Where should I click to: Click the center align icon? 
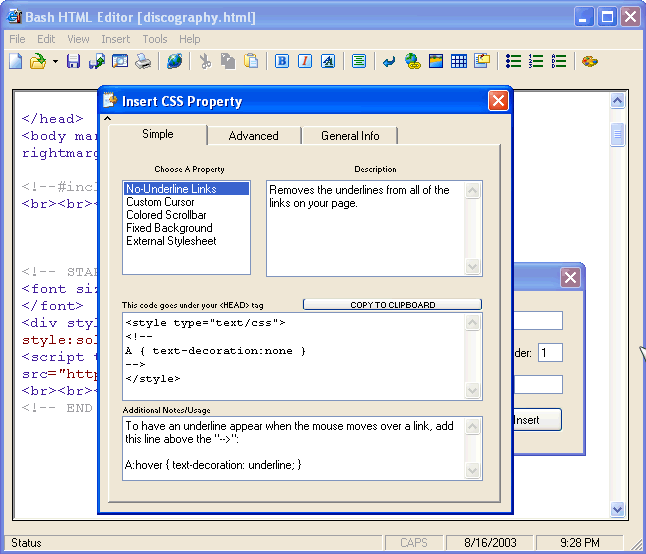[x=359, y=61]
